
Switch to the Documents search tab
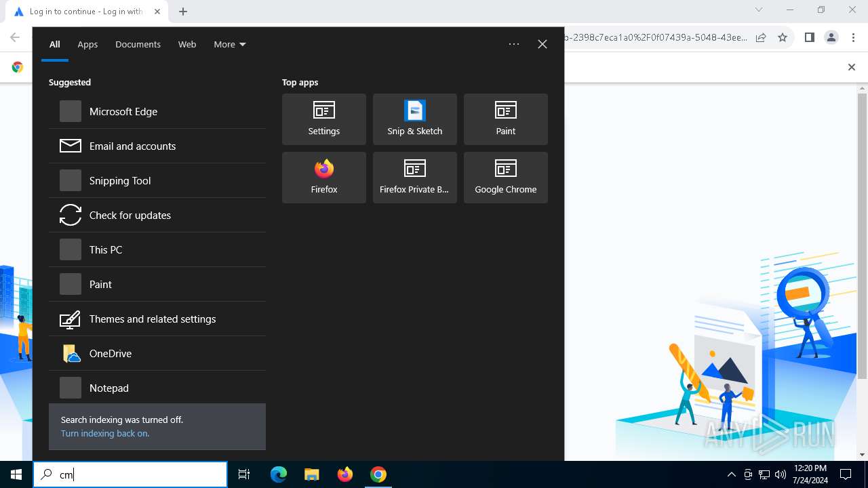pyautogui.click(x=138, y=44)
